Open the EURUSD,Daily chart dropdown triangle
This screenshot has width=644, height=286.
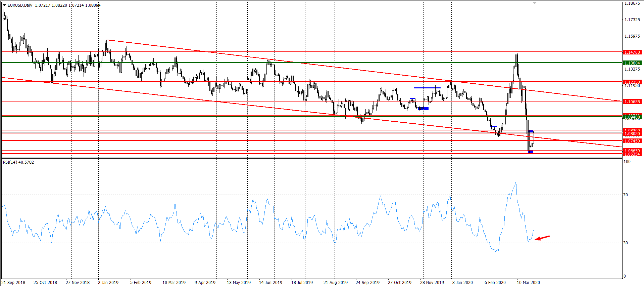coord(4,5)
